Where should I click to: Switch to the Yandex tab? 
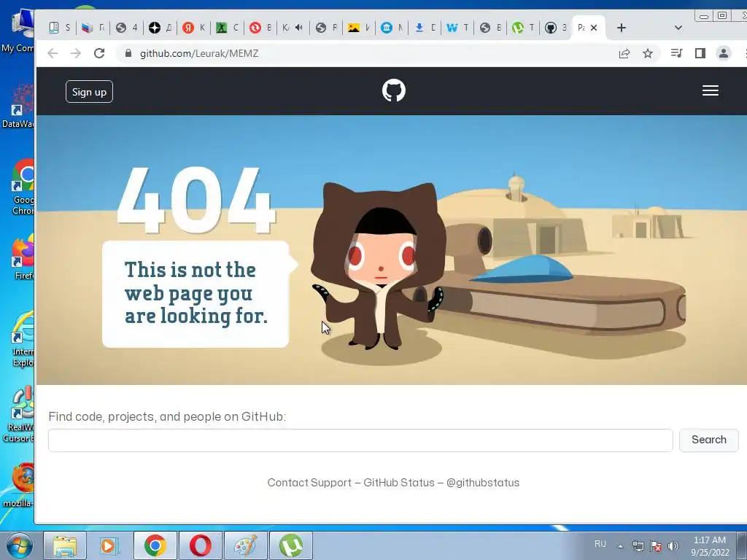pyautogui.click(x=193, y=28)
